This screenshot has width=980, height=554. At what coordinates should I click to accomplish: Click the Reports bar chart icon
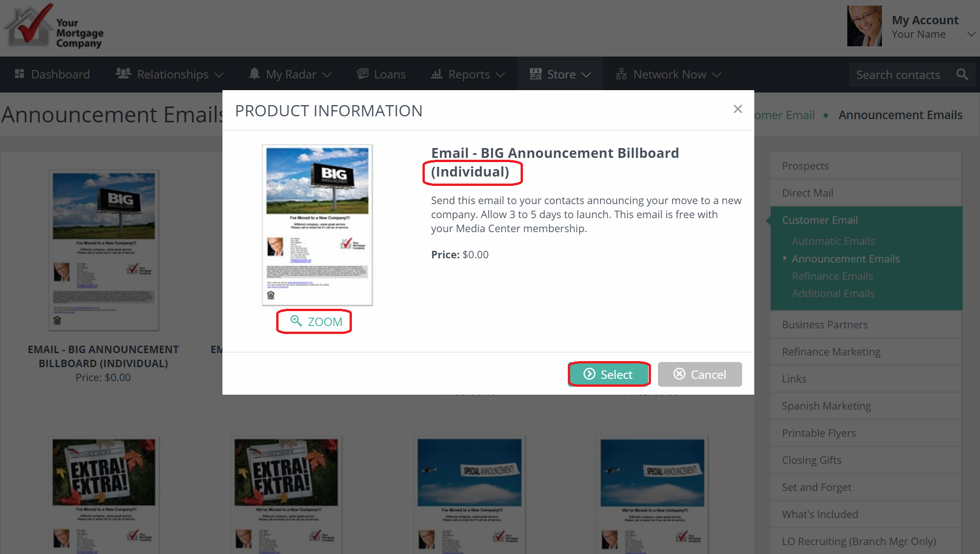click(436, 74)
